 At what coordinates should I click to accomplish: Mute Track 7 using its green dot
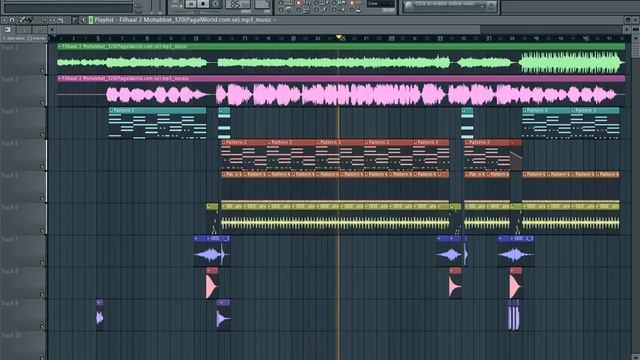point(42,262)
